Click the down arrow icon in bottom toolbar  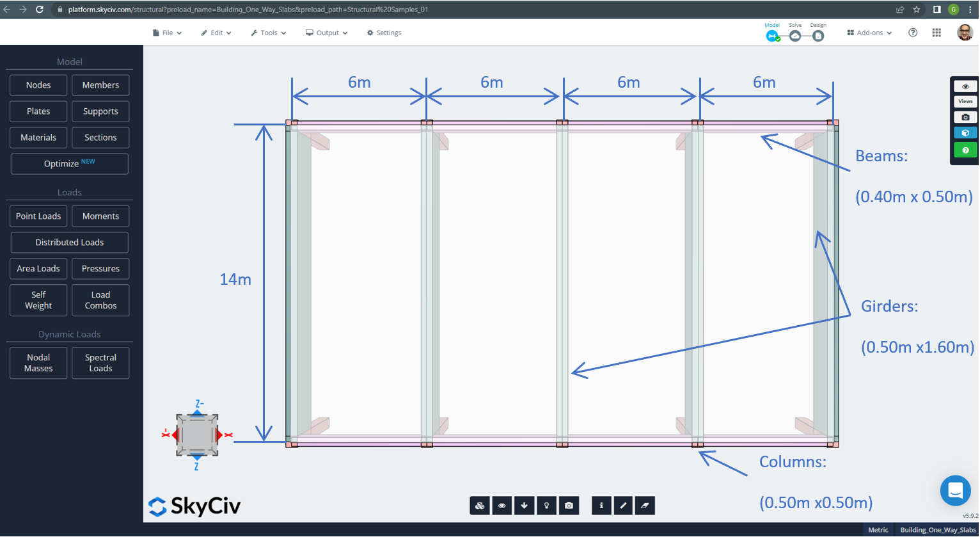click(524, 506)
